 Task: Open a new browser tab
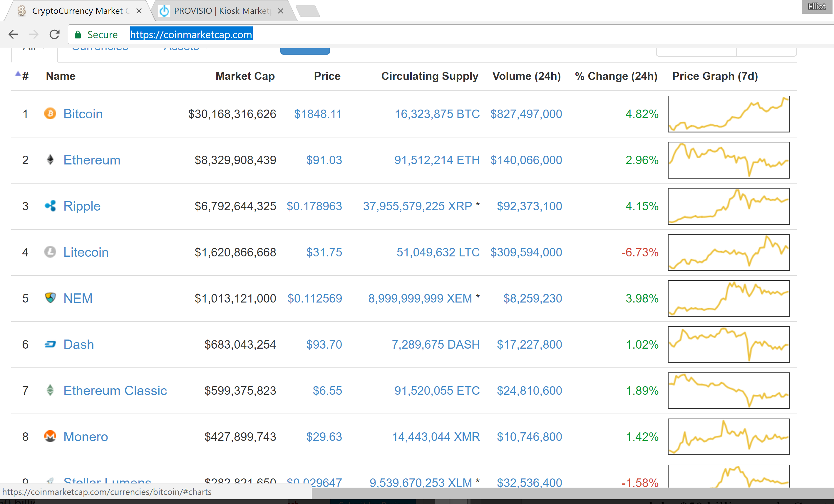tap(308, 11)
